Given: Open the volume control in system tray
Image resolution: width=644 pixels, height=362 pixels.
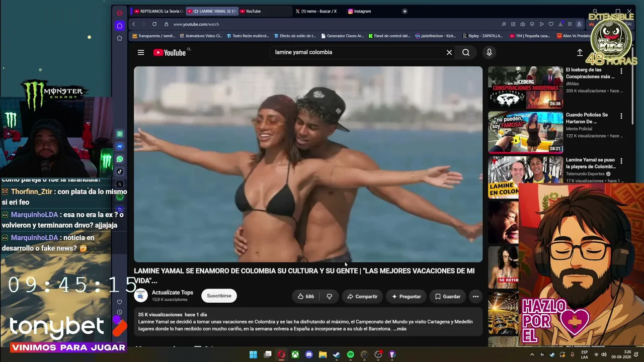Looking at the screenshot, I should coord(604,354).
